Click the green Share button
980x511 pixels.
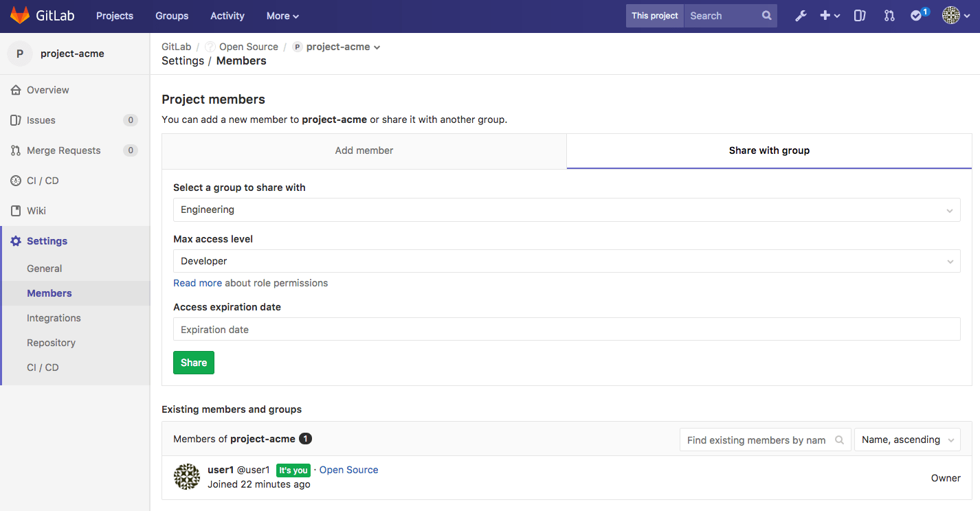(x=193, y=362)
